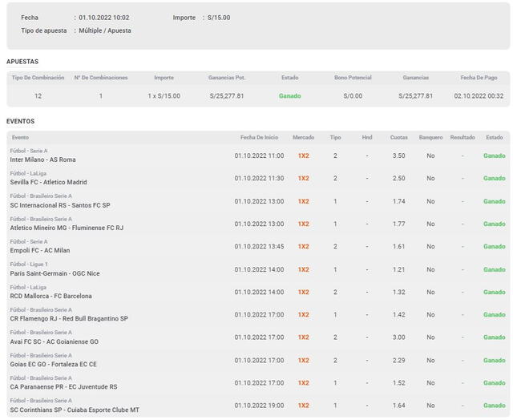
Task: Click the No banker value for Sevilla FC row
Action: (x=430, y=178)
